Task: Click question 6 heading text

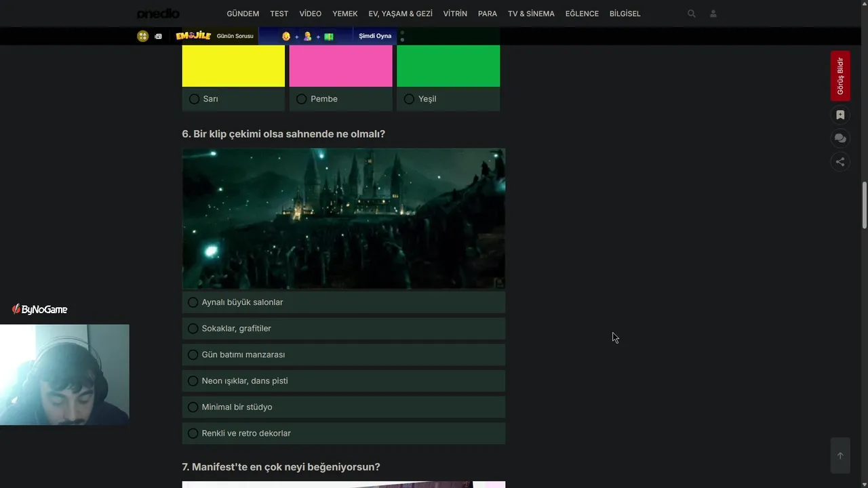Action: coord(283,134)
